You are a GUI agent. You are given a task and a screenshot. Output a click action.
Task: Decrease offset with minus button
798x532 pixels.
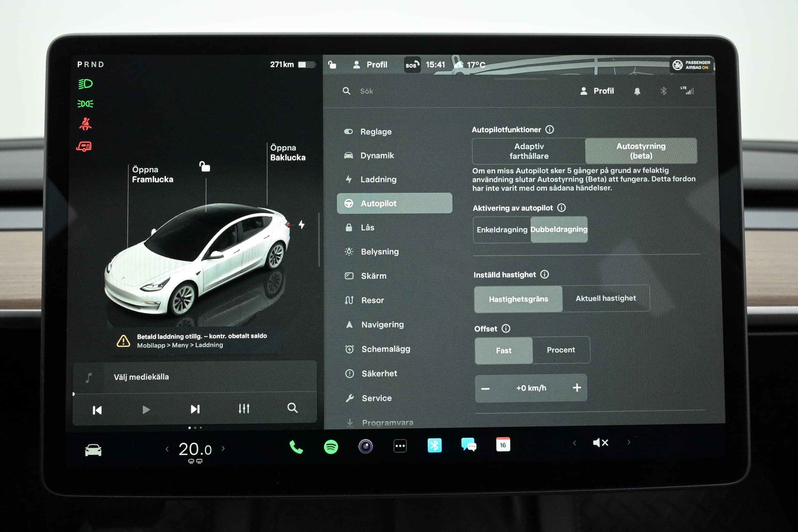point(486,388)
